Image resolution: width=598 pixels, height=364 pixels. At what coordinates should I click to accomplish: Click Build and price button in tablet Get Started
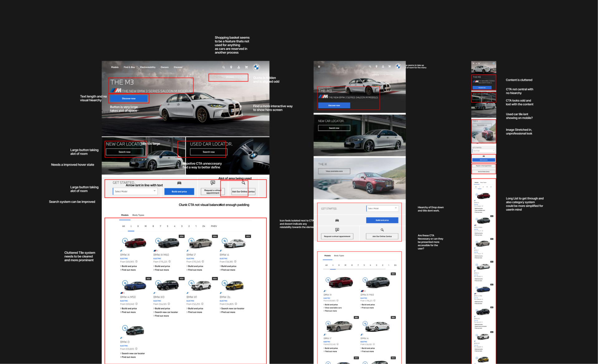click(382, 220)
